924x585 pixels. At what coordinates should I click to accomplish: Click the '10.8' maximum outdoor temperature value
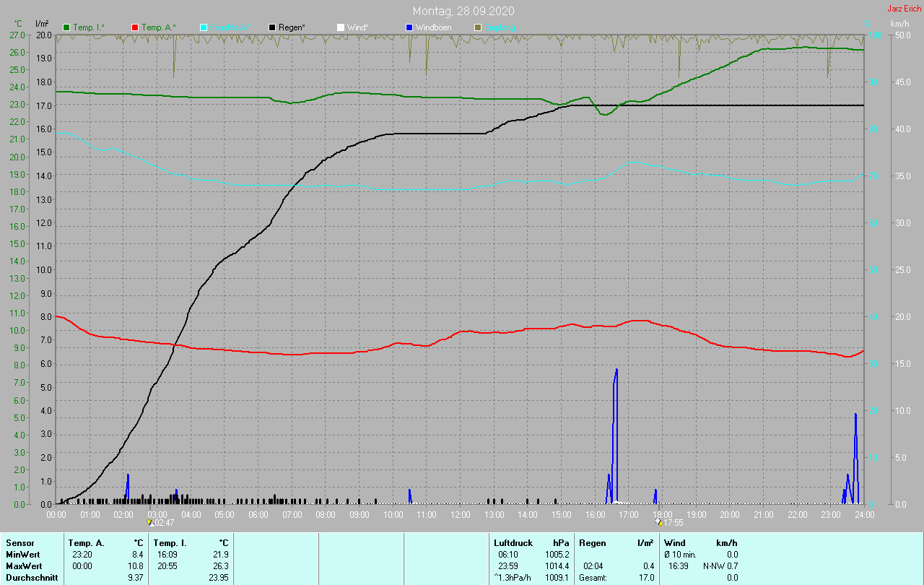click(x=135, y=566)
